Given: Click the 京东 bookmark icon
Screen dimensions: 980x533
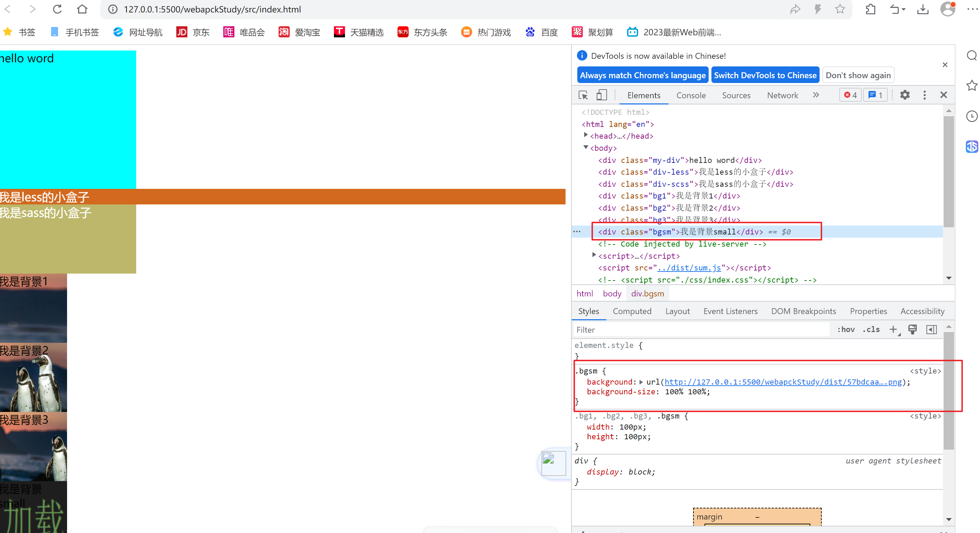Looking at the screenshot, I should coord(181,32).
